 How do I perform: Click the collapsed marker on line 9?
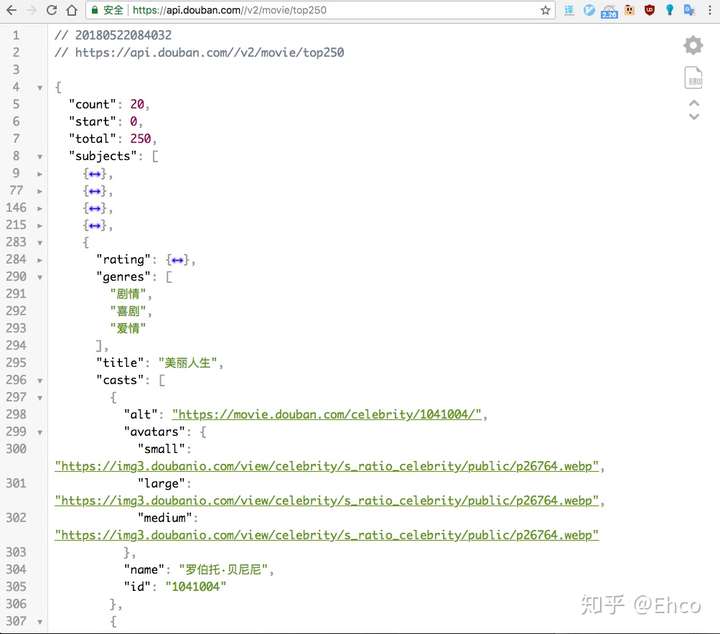(95, 174)
